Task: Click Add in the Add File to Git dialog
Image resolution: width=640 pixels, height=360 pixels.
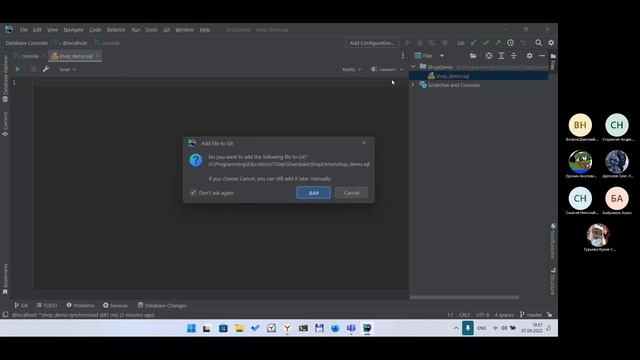Action: tap(313, 193)
